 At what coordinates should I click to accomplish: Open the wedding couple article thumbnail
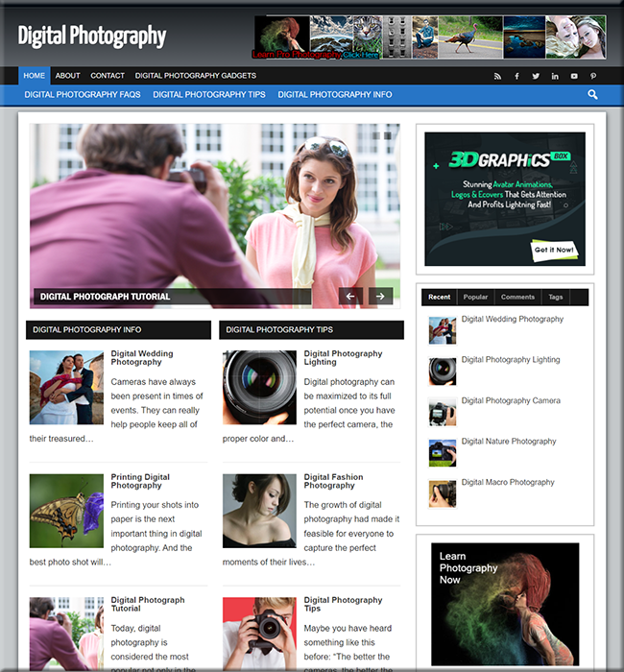(66, 388)
